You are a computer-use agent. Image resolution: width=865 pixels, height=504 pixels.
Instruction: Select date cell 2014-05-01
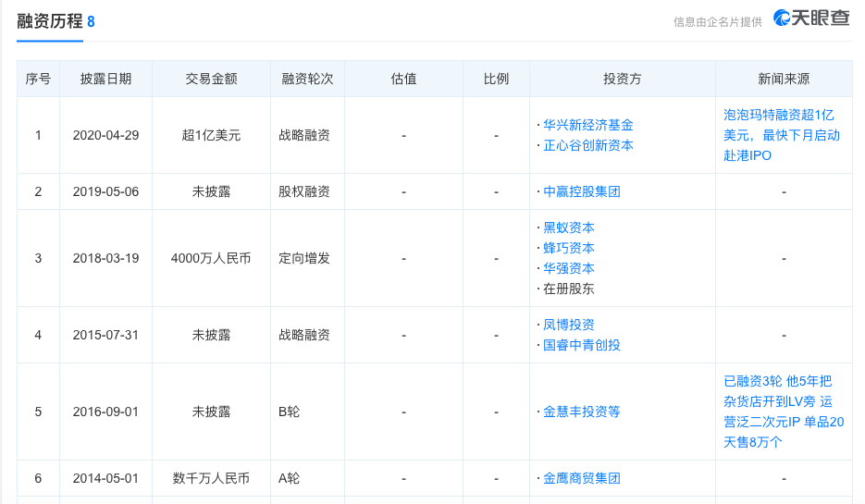click(x=105, y=479)
